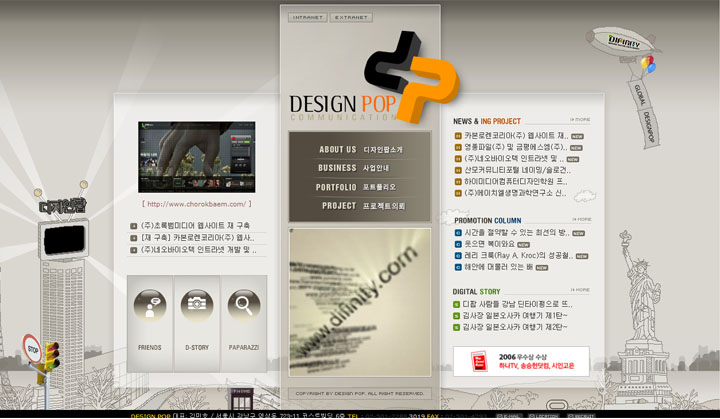Open the Paparazzi magnifier icon
720x419 pixels.
[244, 305]
